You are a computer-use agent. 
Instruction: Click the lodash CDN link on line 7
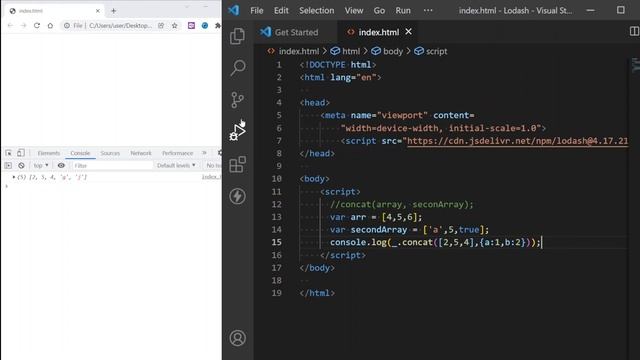[x=517, y=141]
